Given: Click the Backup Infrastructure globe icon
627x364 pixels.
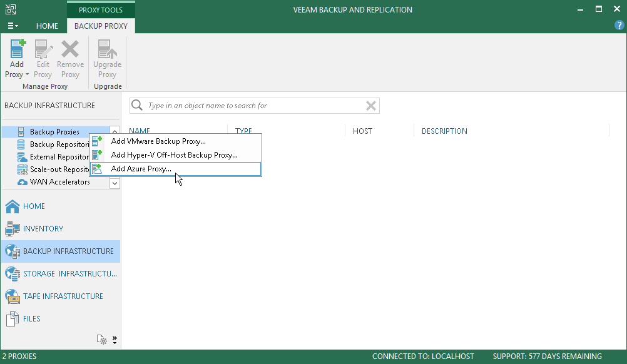Looking at the screenshot, I should pyautogui.click(x=13, y=251).
